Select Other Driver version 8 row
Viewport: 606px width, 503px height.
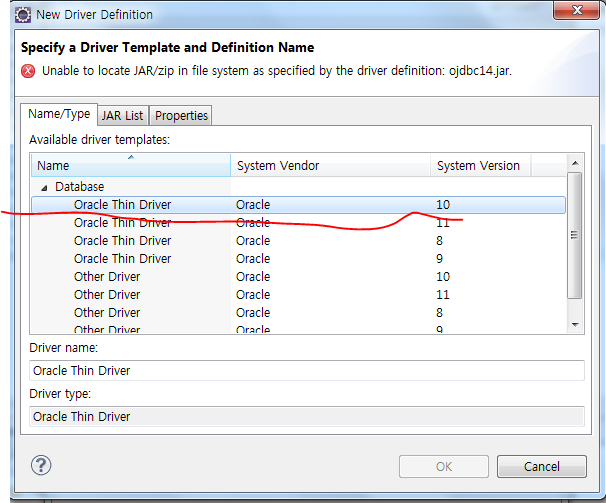click(x=298, y=313)
